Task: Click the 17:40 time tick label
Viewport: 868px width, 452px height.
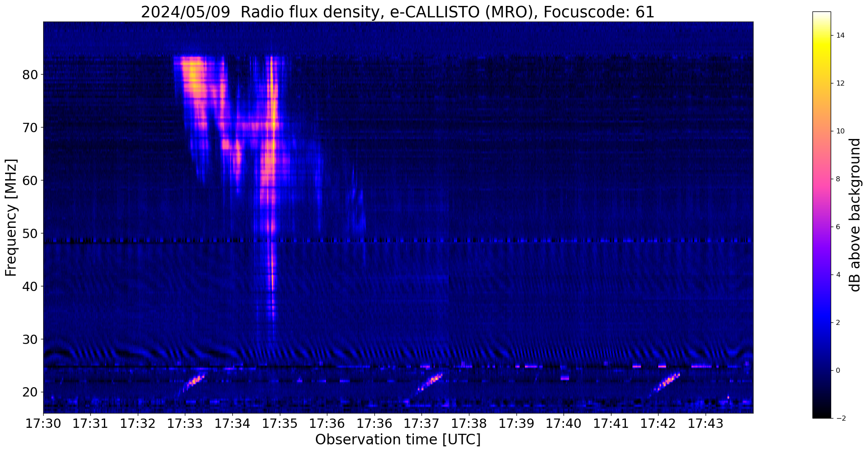Action: (564, 424)
